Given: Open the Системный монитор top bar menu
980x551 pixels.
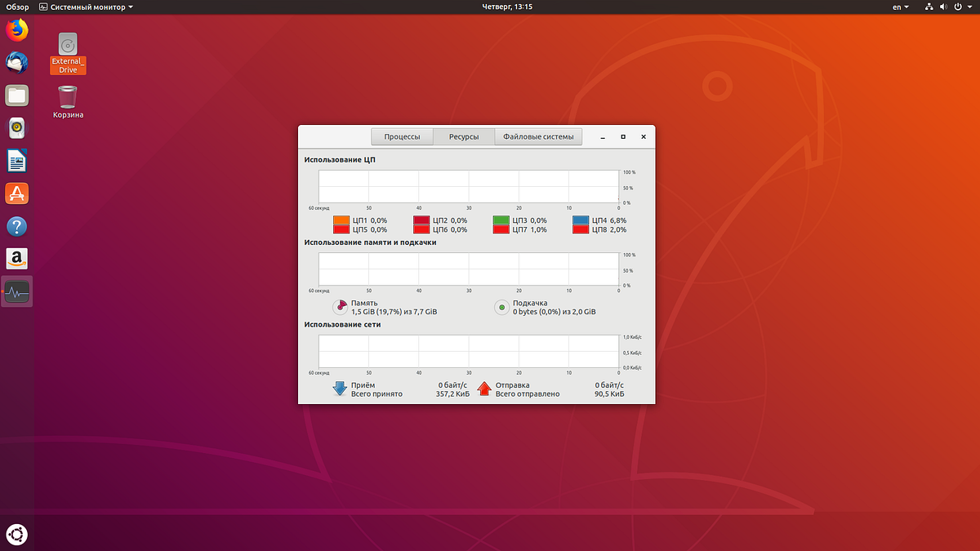Looking at the screenshot, I should click(x=85, y=7).
